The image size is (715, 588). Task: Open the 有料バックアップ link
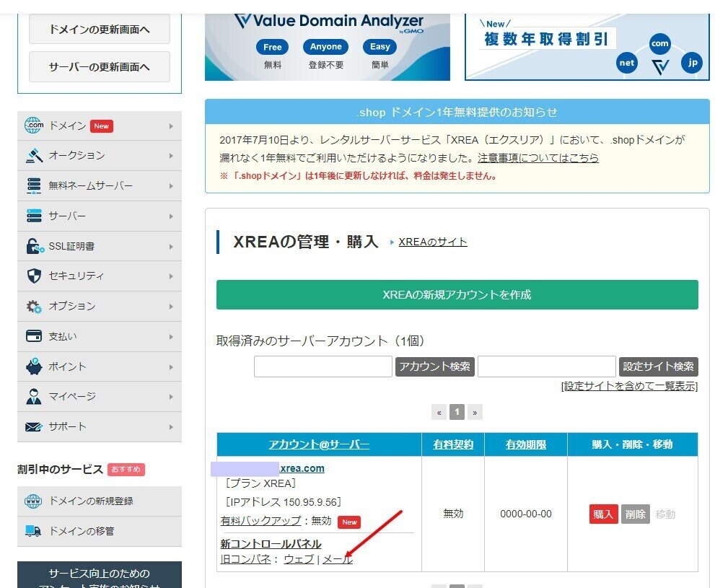260,520
